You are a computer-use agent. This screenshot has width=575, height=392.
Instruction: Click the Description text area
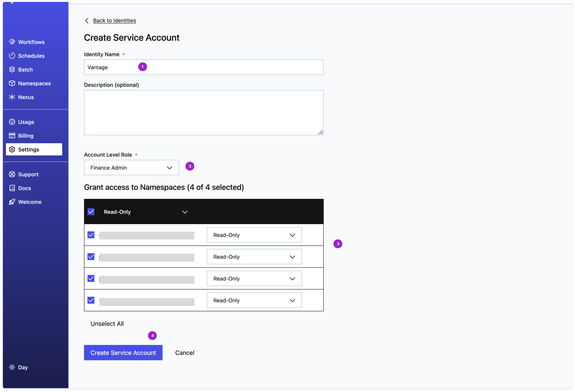(x=204, y=112)
